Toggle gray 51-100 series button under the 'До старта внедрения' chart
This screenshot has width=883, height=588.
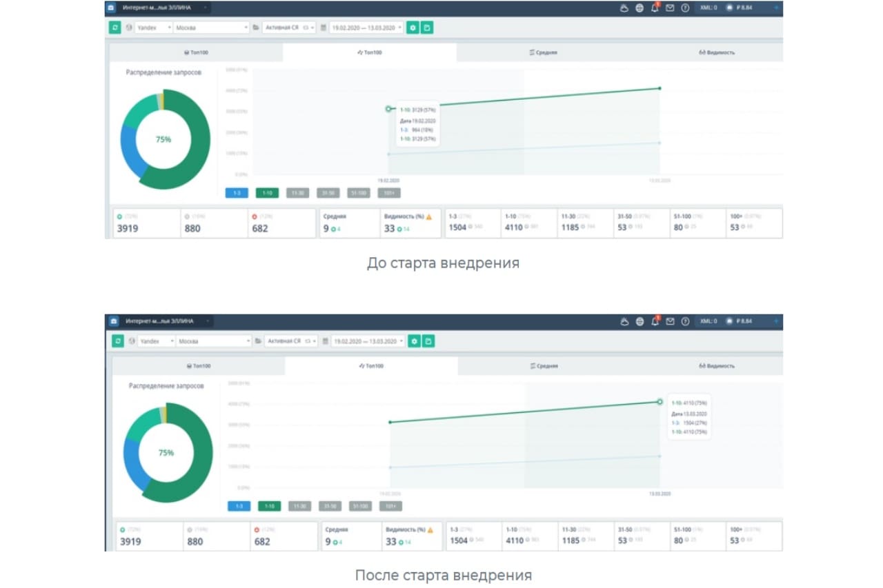[x=358, y=193]
